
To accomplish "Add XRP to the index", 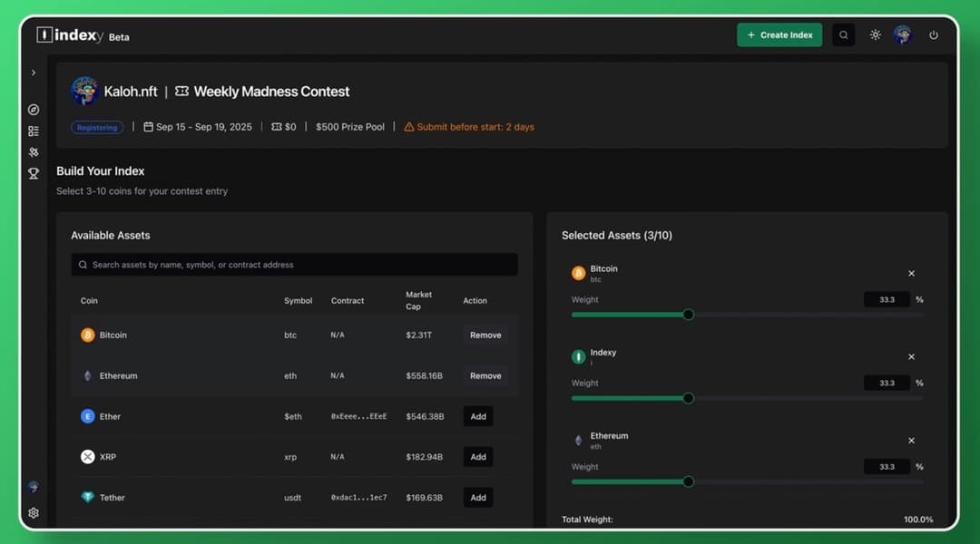I will (478, 457).
